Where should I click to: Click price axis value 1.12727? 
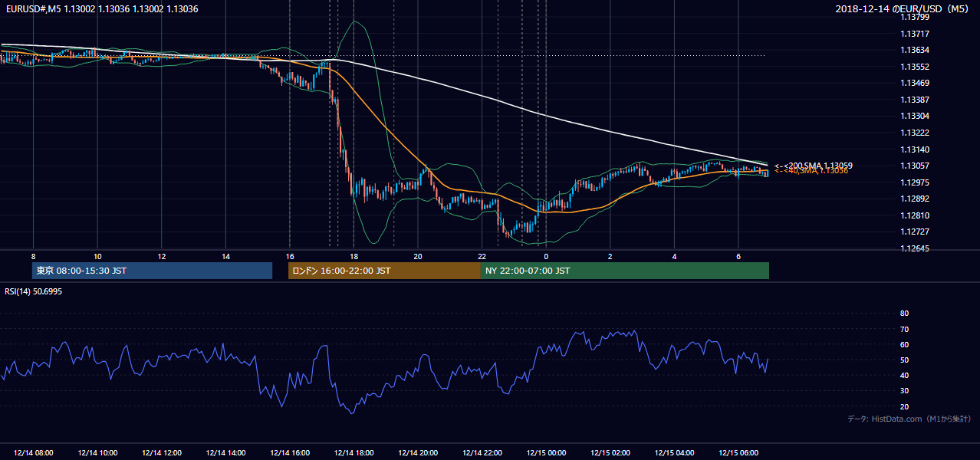915,232
